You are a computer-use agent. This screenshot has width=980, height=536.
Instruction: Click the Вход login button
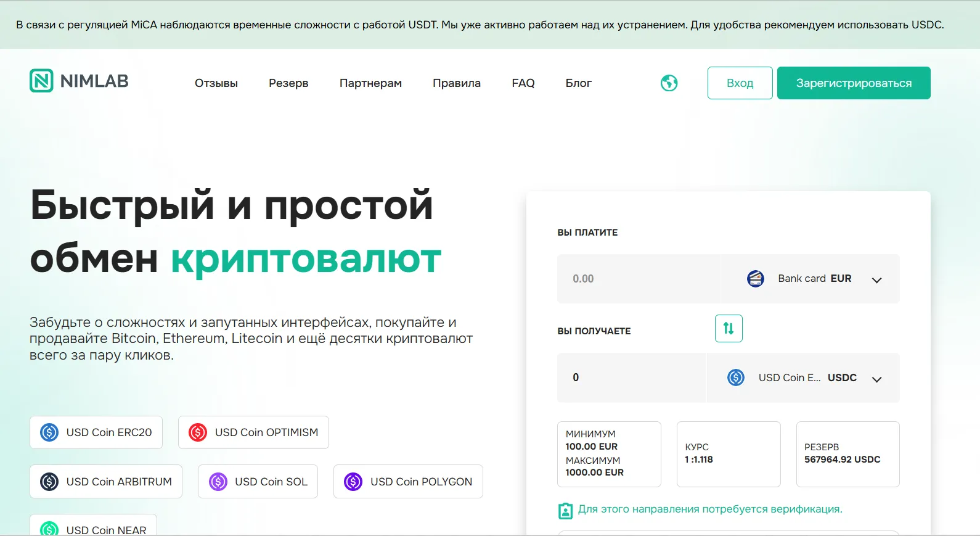coord(740,83)
